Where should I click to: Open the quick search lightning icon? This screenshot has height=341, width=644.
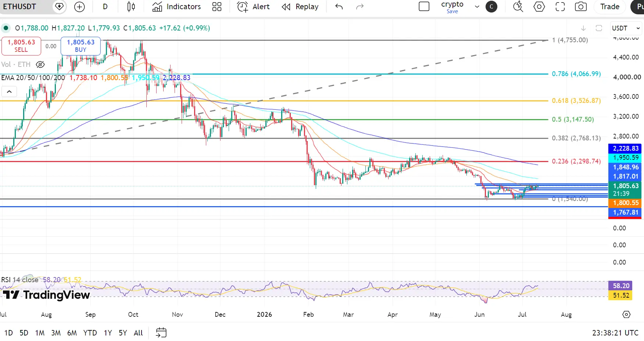coord(518,7)
